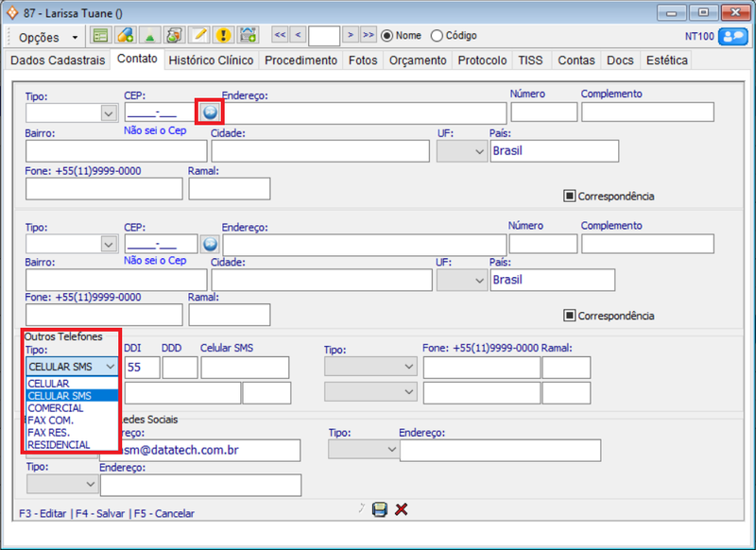Select RESIDENCIAL in the phone type list
The image size is (756, 550).
tap(59, 444)
